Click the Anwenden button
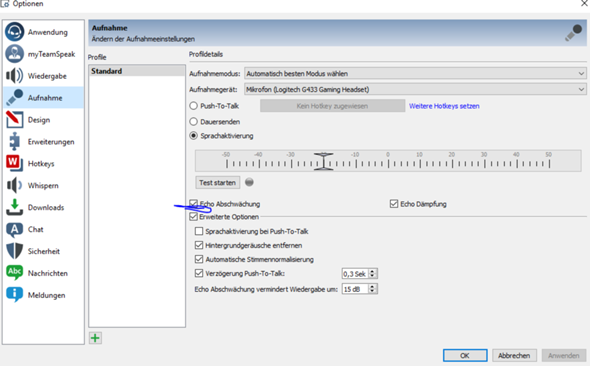The width and height of the screenshot is (590, 366). coord(564,355)
